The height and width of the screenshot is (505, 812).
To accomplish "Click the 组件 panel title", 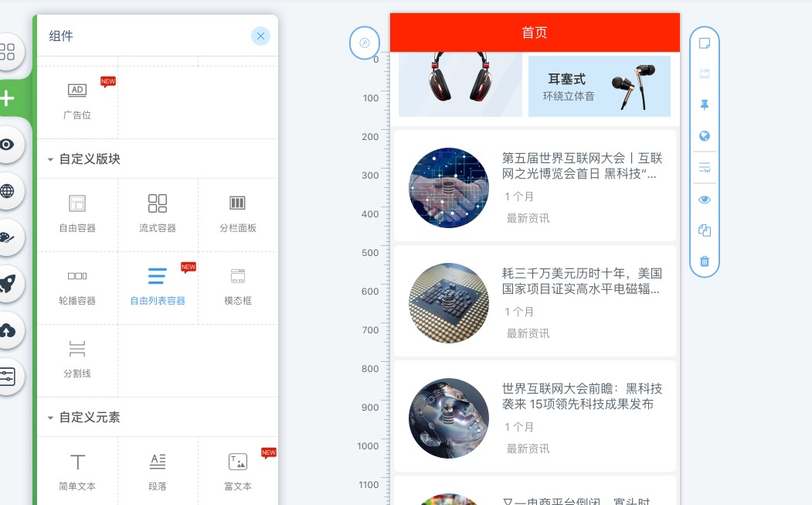I will click(x=61, y=36).
